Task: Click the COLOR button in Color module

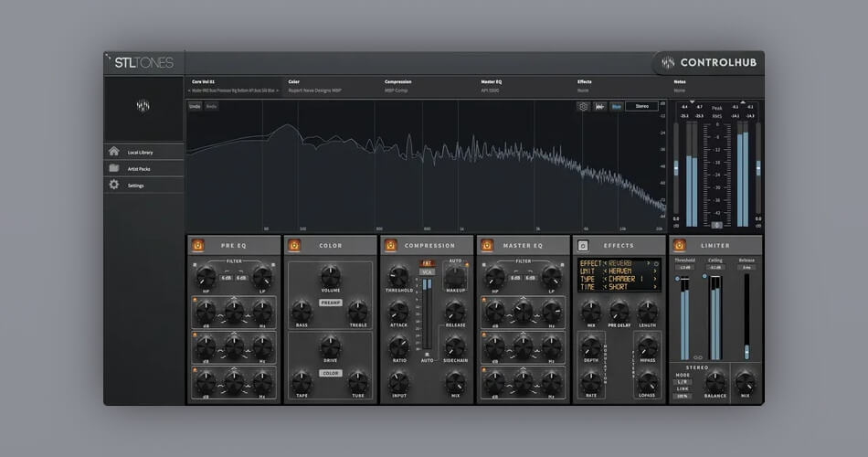Action: tap(331, 373)
